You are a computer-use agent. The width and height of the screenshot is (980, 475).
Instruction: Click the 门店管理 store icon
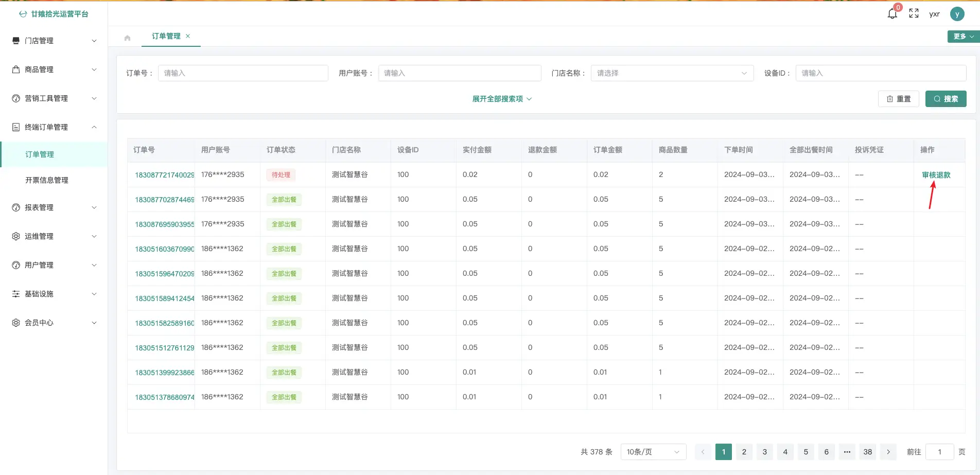point(16,41)
